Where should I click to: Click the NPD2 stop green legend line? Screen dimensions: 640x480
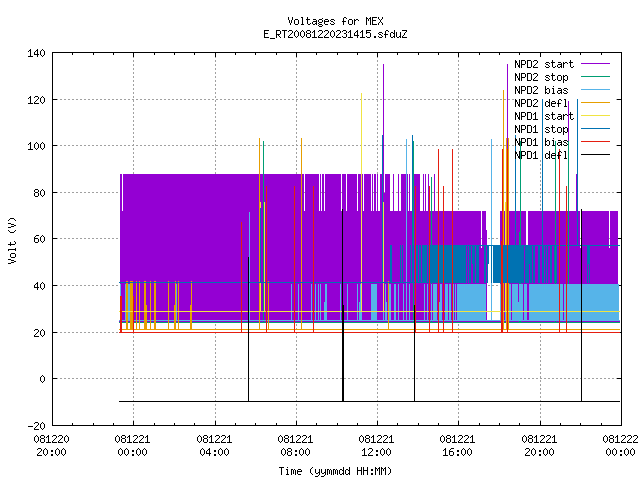coord(595,77)
